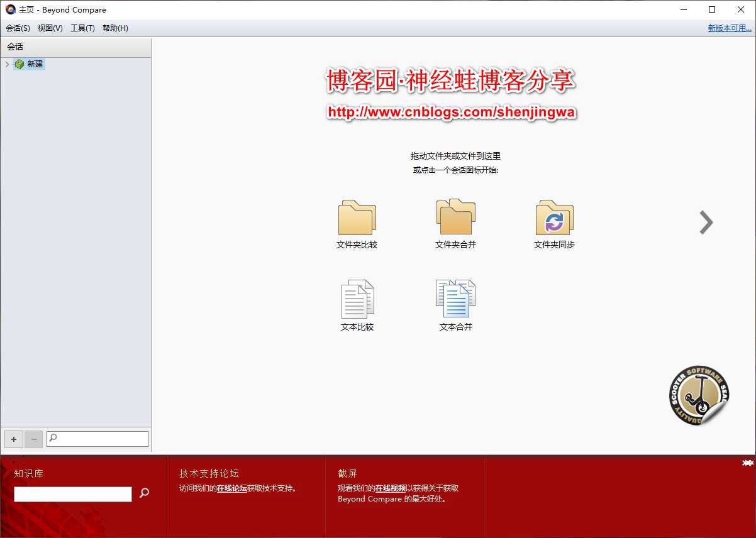Click the 会话 panel header
The height and width of the screenshot is (538, 756).
[75, 47]
